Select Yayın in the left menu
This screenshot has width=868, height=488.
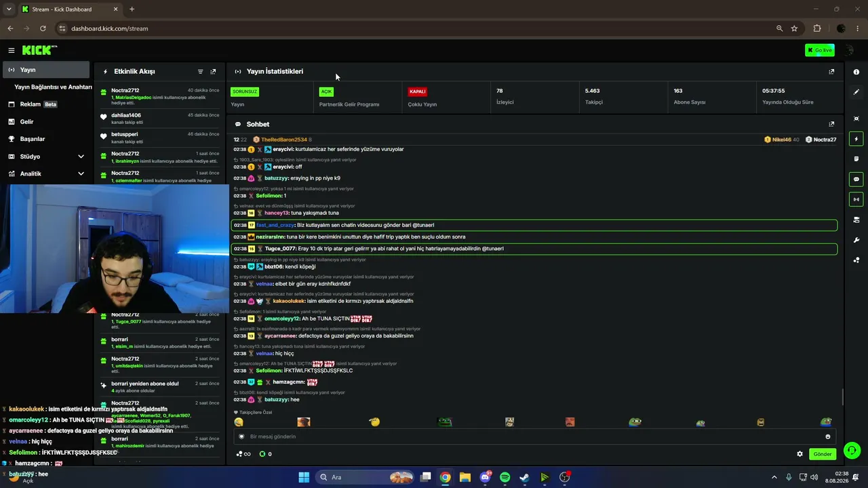pyautogui.click(x=46, y=70)
